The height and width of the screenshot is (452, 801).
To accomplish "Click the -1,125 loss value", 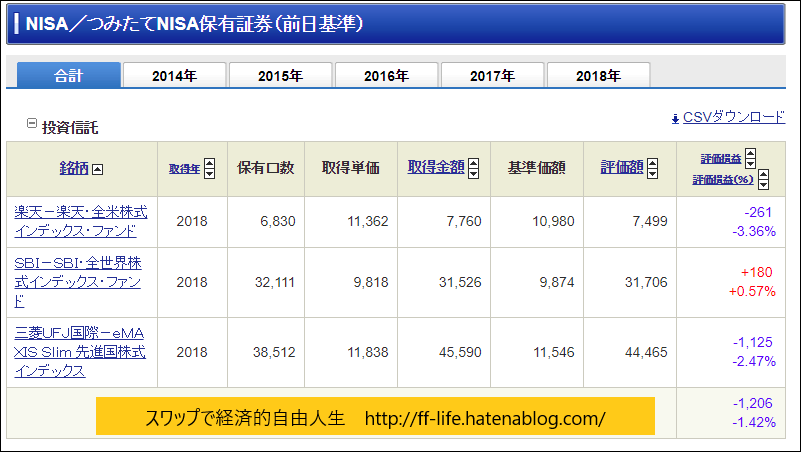I will pyautogui.click(x=753, y=342).
